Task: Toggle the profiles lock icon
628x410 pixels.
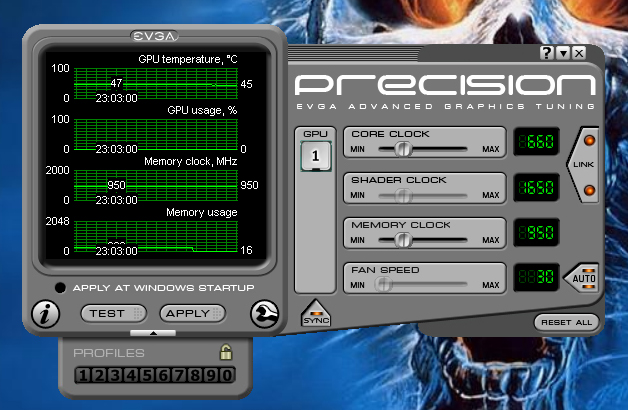Action: tap(226, 352)
